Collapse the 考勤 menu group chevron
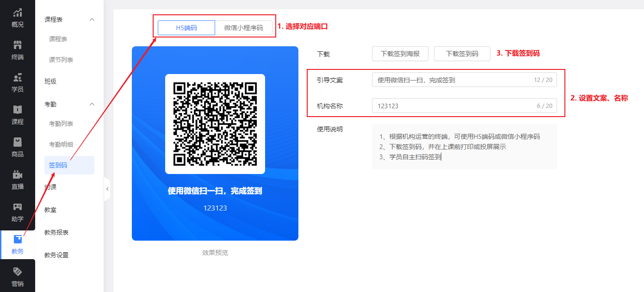This screenshot has width=644, height=292. coord(92,104)
